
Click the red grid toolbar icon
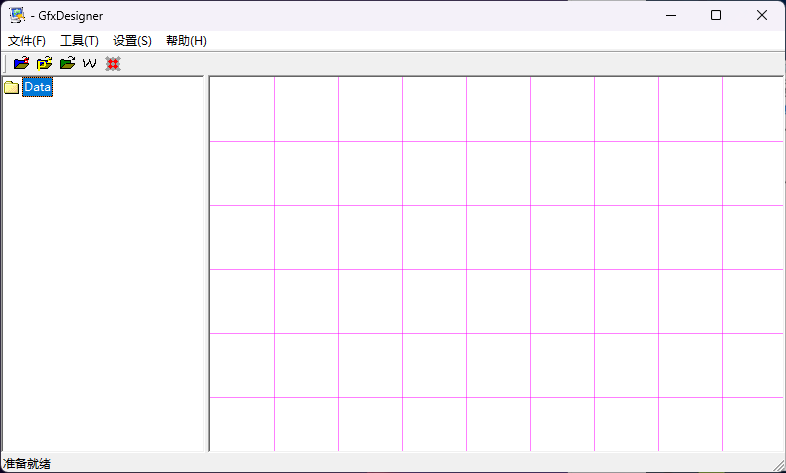(113, 63)
